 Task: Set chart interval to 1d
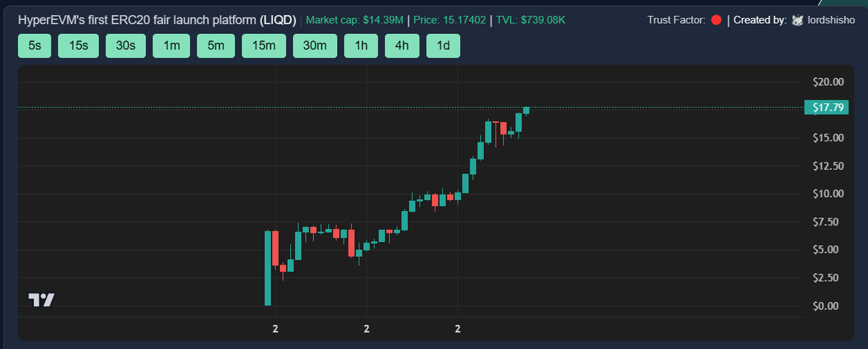443,46
